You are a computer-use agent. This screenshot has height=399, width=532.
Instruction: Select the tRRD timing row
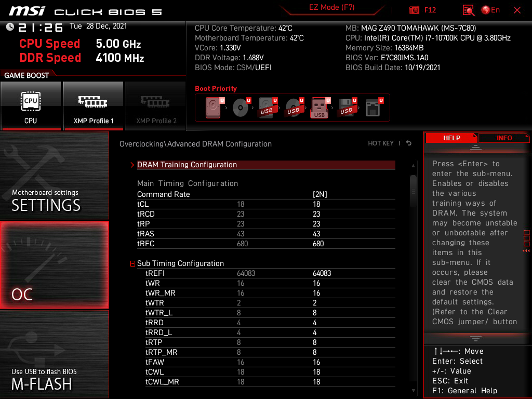(270, 322)
